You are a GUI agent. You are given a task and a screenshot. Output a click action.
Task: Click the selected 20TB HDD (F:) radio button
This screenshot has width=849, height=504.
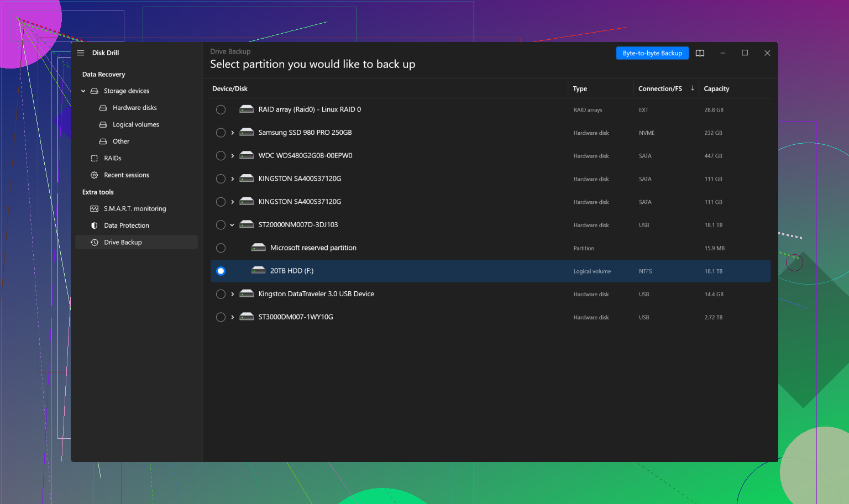point(221,271)
